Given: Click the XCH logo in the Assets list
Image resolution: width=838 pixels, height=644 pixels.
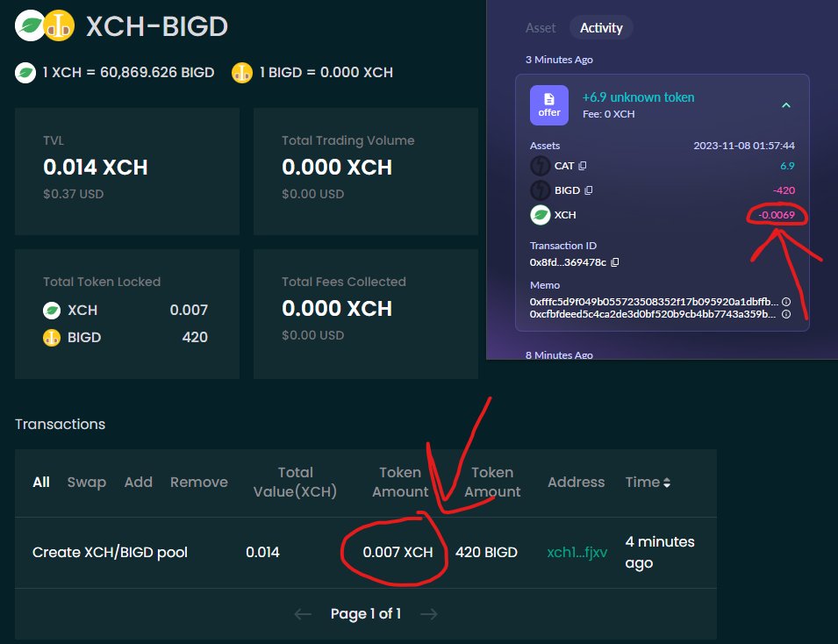Looking at the screenshot, I should (540, 215).
